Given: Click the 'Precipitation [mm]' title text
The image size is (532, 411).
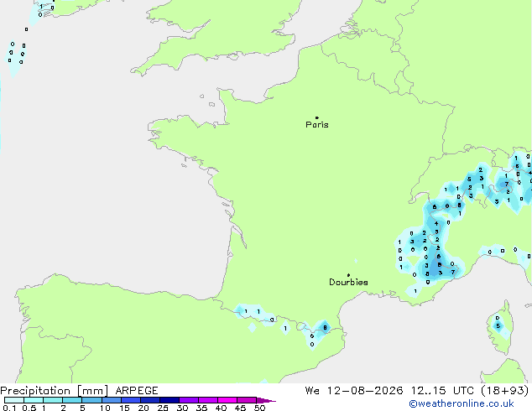Looking at the screenshot, I should coord(55,391).
